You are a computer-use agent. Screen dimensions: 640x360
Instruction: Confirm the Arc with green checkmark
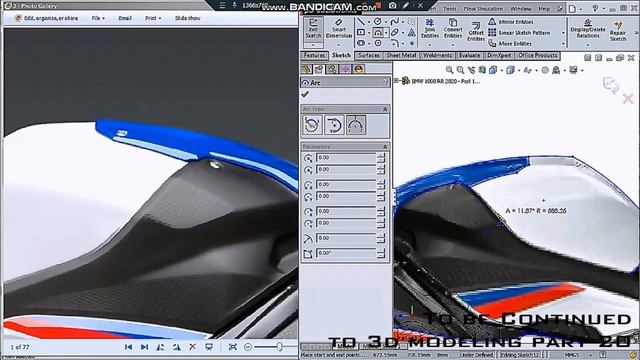coord(305,94)
